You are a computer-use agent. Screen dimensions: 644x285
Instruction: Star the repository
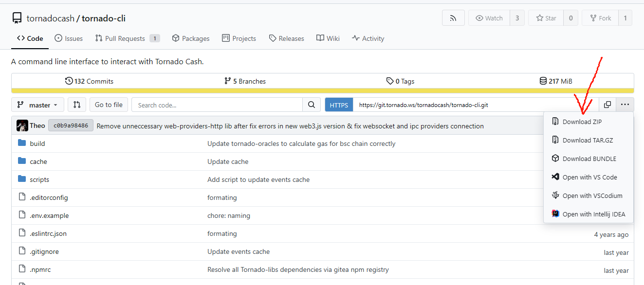(x=546, y=18)
